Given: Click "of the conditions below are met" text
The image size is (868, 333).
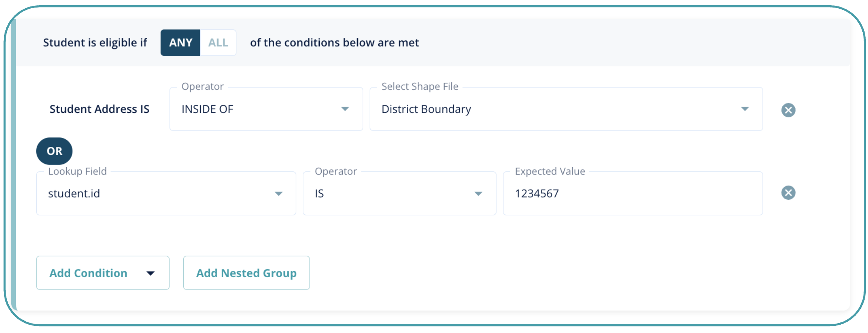Looking at the screenshot, I should pos(334,43).
